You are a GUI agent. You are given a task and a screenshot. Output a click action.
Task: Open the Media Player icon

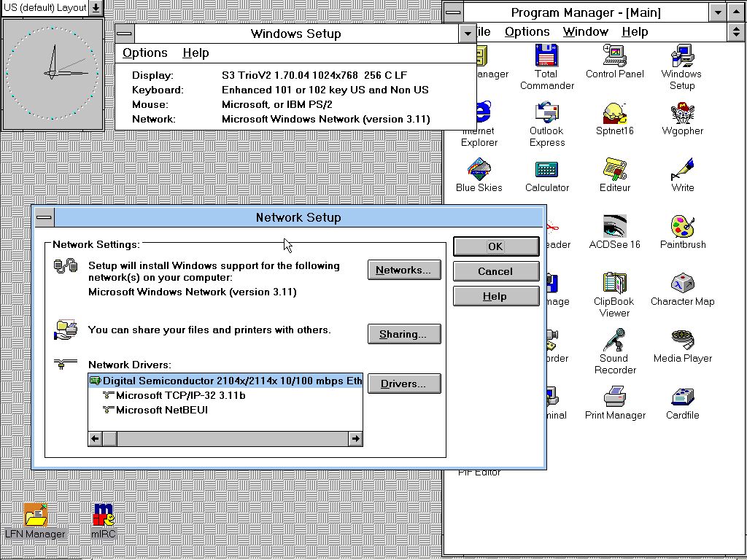[682, 341]
